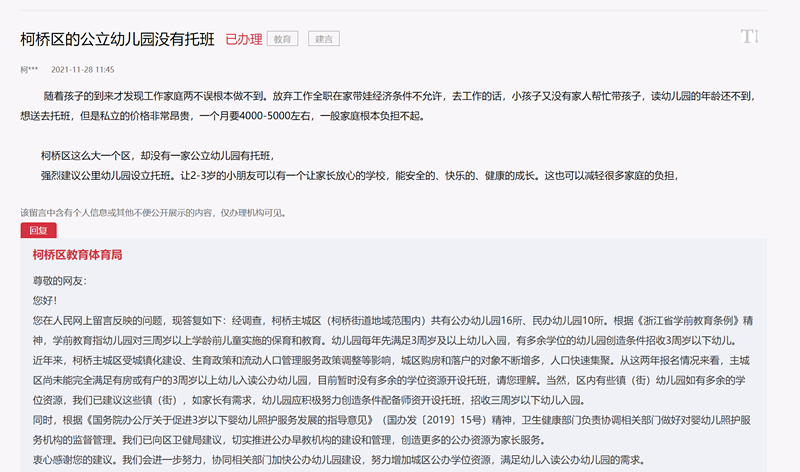Click the paragraph starting with 随着孩子的到来
This screenshot has width=800, height=472.
pyautogui.click(x=400, y=97)
